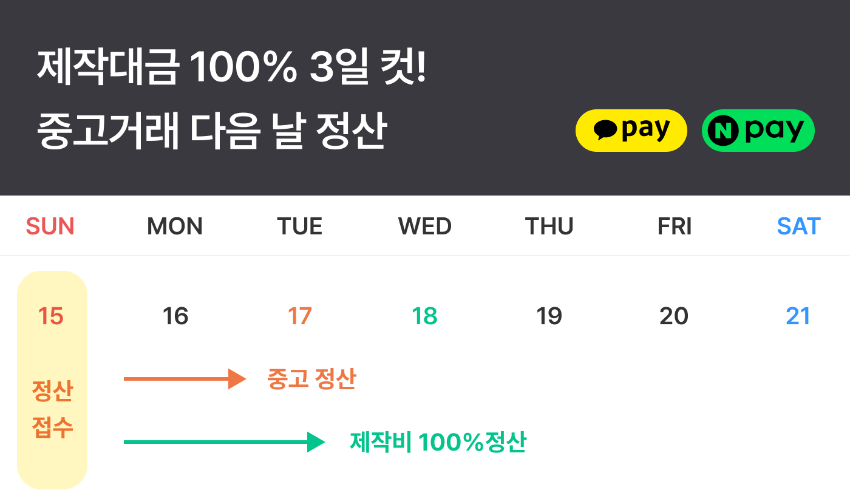
Task: Select date 19 on the calendar
Action: pos(549,316)
